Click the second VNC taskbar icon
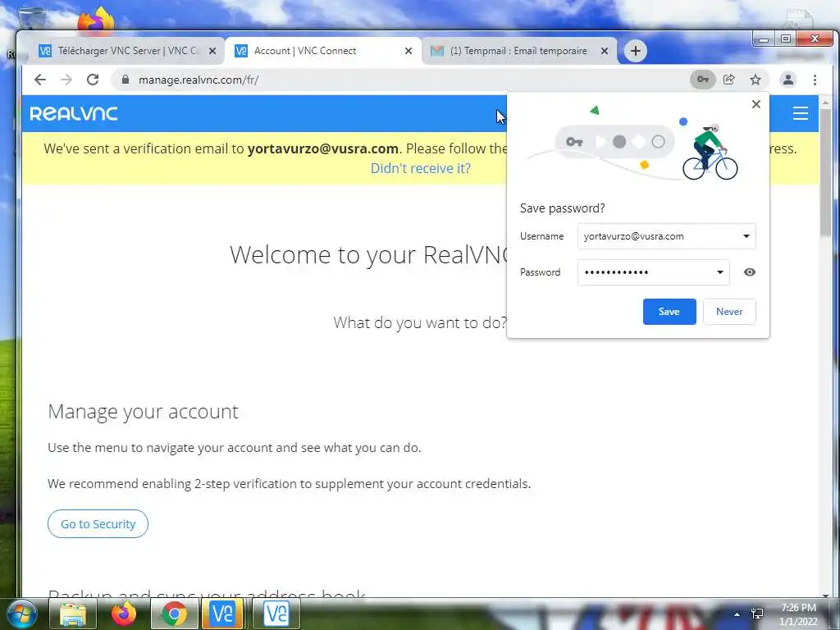 276,614
